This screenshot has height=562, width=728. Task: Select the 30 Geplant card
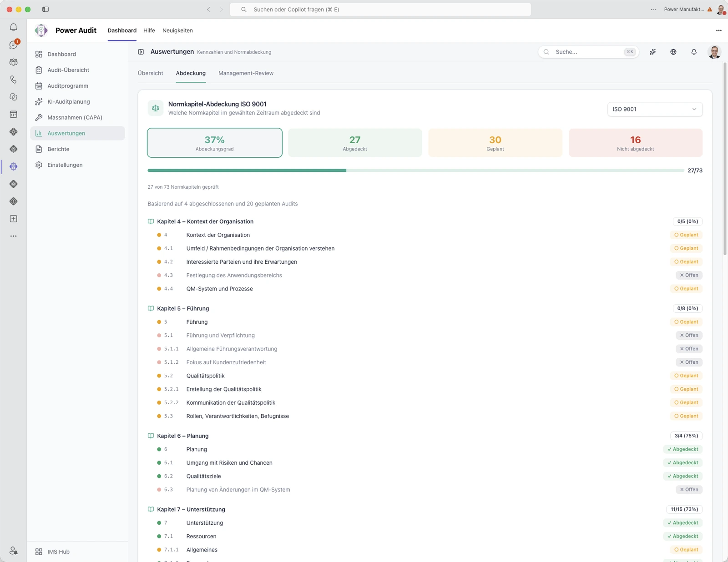click(x=495, y=143)
